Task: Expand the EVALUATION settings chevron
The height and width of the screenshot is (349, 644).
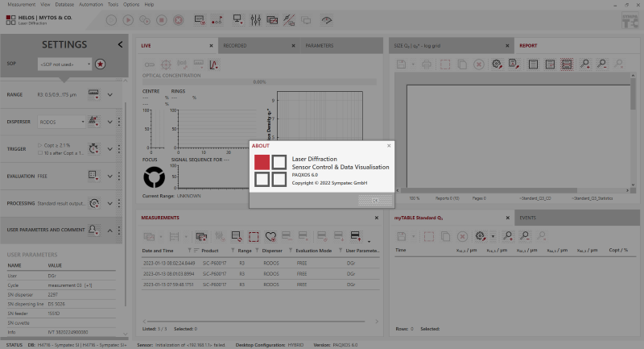Action: [x=110, y=176]
